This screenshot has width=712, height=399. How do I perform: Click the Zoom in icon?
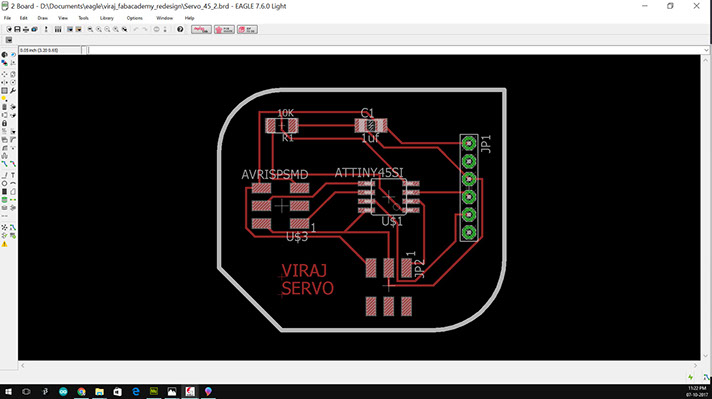click(x=99, y=30)
